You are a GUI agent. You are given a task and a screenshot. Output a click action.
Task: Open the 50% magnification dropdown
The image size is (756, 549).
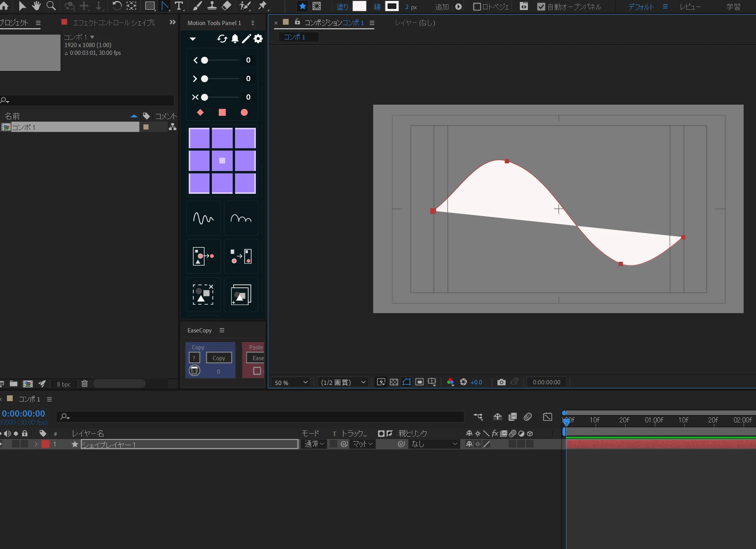tap(291, 382)
